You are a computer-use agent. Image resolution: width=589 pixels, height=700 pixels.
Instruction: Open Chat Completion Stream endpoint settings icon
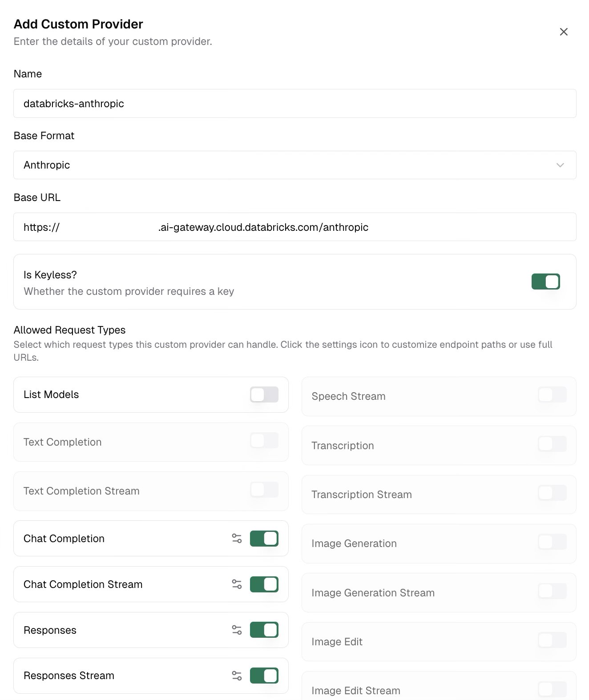237,584
